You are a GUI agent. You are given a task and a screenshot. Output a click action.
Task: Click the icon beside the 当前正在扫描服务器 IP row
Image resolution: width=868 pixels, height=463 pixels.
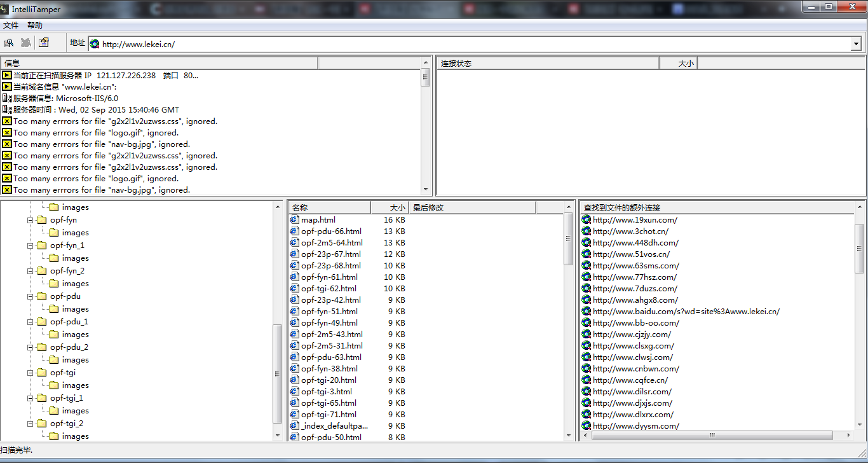[x=7, y=75]
